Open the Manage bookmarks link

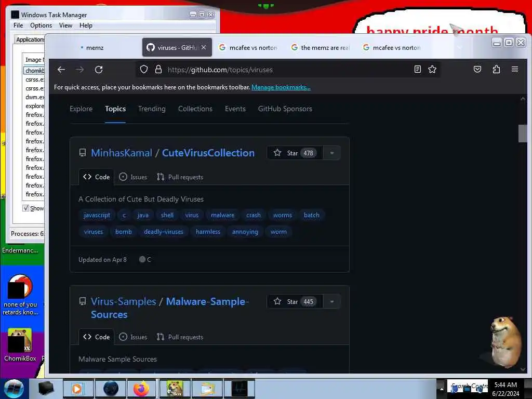(x=281, y=87)
